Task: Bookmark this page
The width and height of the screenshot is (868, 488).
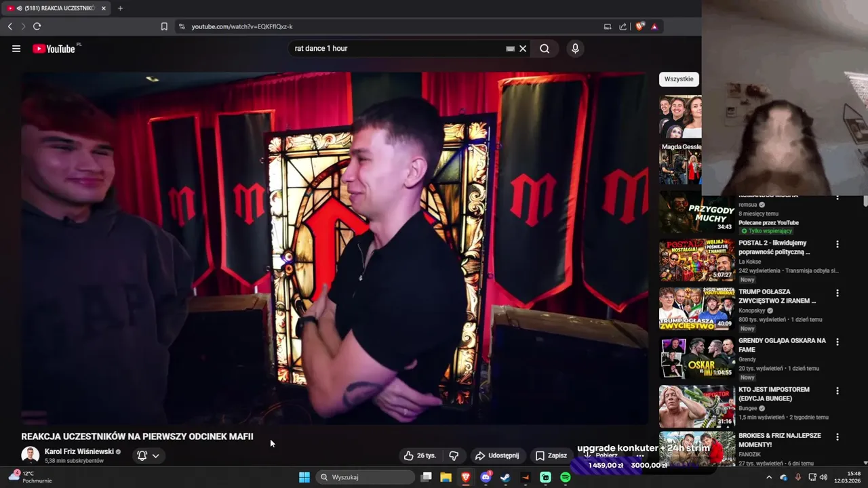Action: tap(164, 26)
